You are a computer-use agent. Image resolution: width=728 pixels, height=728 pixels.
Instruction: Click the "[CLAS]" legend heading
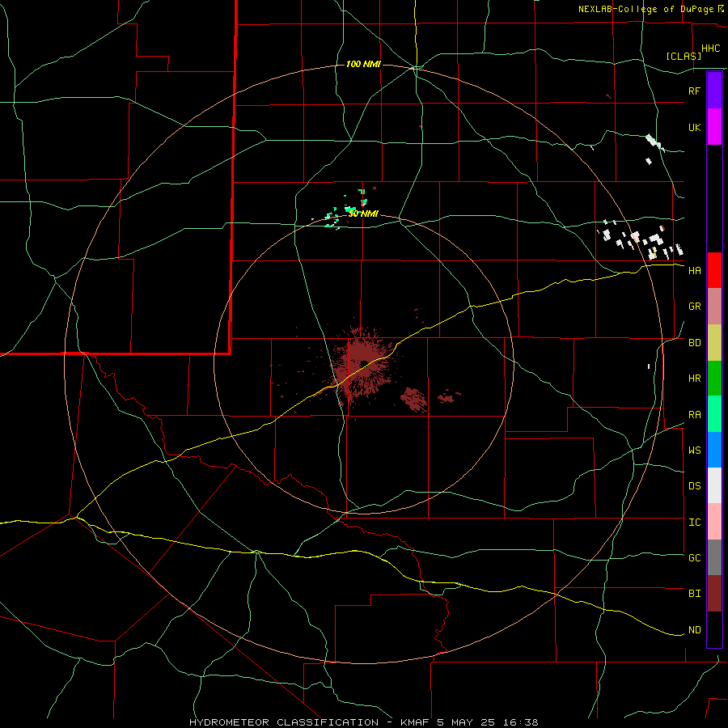[x=684, y=56]
